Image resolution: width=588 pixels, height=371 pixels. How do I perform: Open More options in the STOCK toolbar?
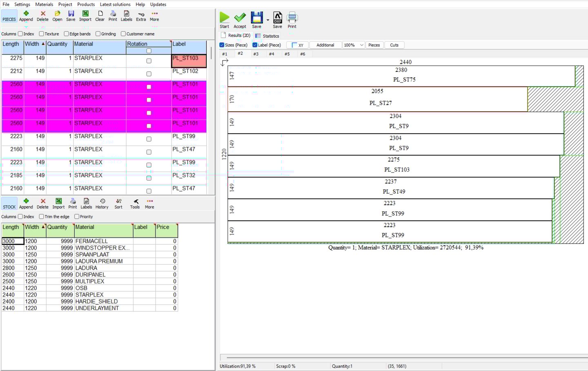(150, 203)
